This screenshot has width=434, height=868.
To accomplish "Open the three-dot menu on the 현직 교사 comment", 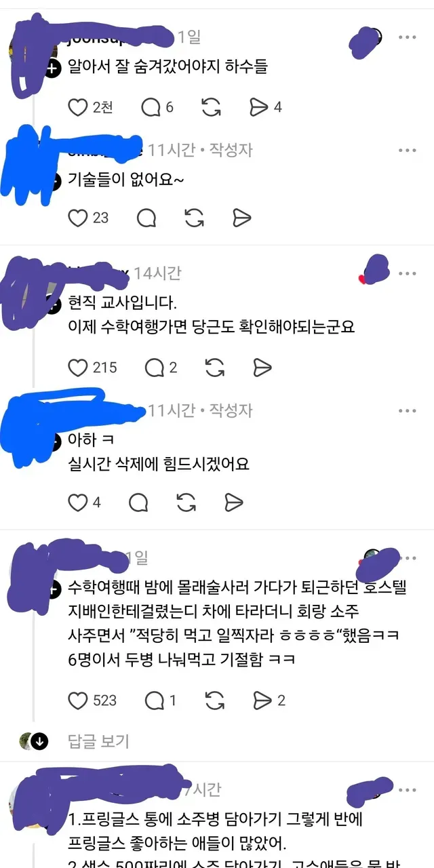I will coord(408,273).
